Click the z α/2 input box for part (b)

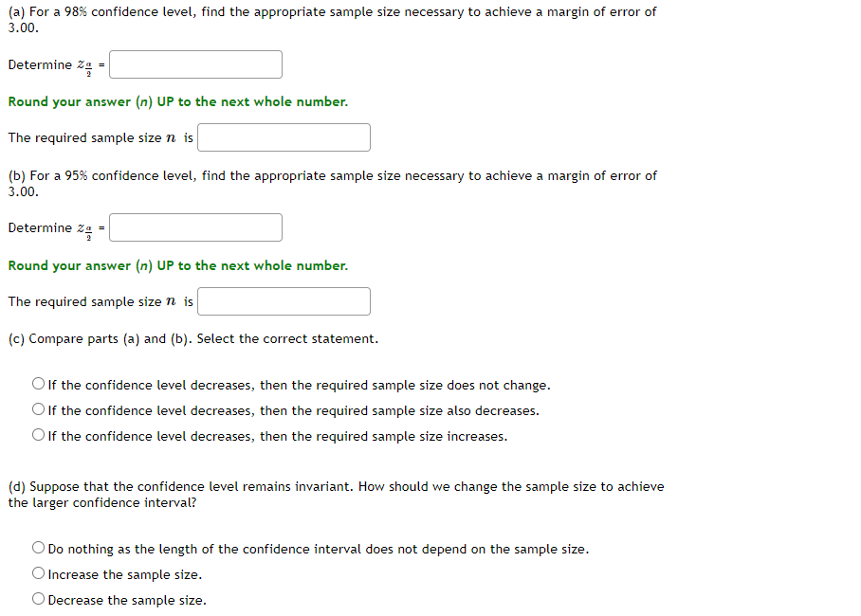[195, 227]
